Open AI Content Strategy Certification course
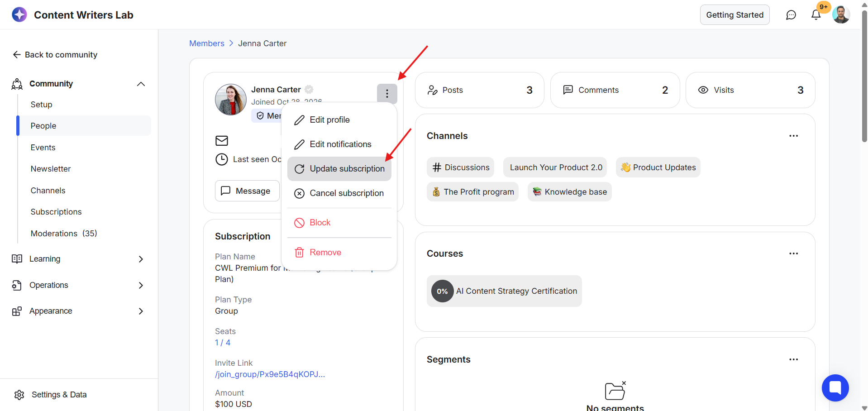This screenshot has width=868, height=411. [504, 291]
